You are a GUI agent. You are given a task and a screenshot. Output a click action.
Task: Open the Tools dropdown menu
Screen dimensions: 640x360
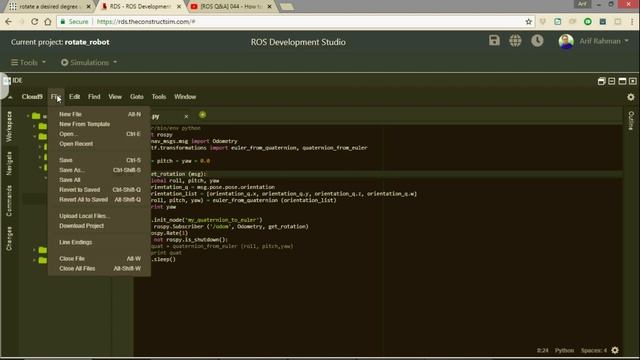[28, 62]
